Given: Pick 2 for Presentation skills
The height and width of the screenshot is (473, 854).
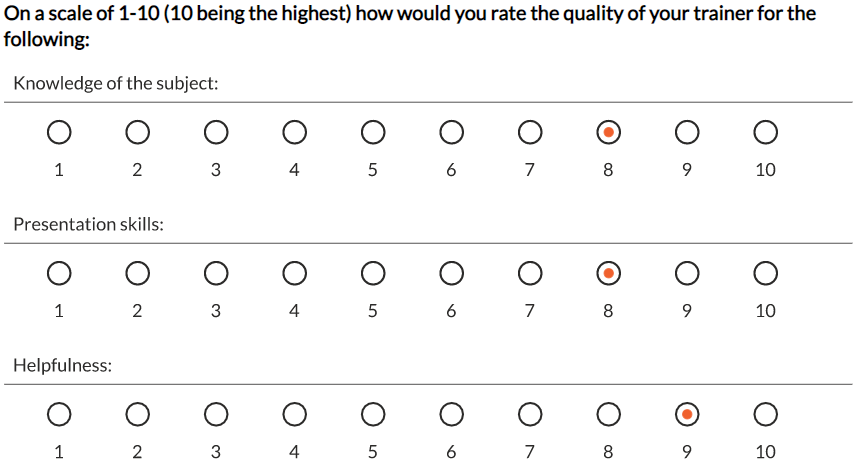Looking at the screenshot, I should click(138, 274).
